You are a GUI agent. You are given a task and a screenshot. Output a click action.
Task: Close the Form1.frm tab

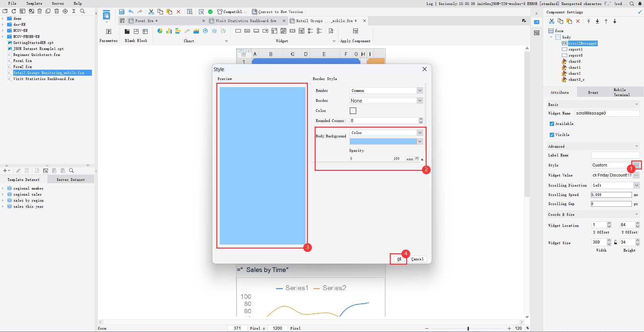click(203, 21)
